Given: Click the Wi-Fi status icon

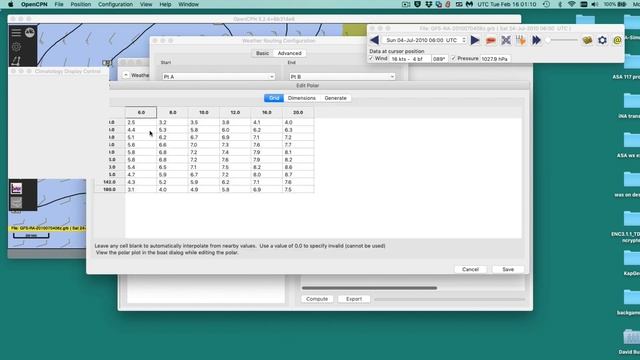Looking at the screenshot, I should (571, 4).
